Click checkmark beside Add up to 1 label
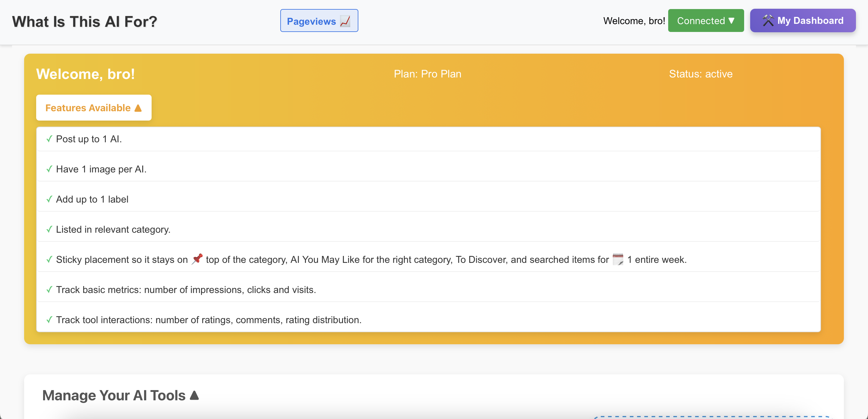This screenshot has width=868, height=419. point(49,199)
